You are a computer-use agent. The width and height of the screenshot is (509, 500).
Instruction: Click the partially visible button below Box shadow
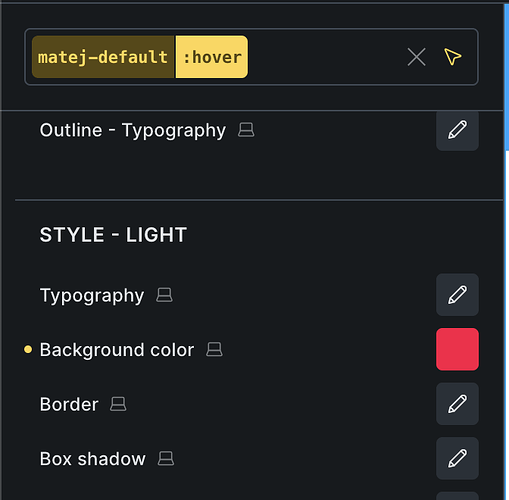[x=457, y=496]
